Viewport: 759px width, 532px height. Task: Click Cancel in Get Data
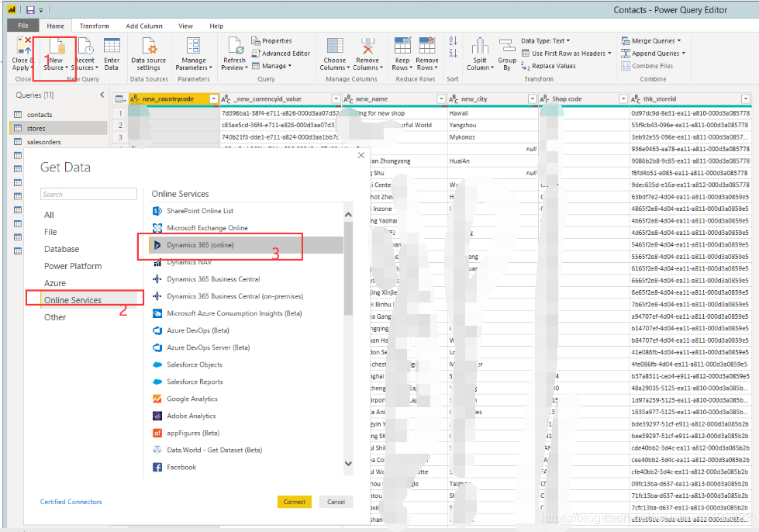[336, 502]
